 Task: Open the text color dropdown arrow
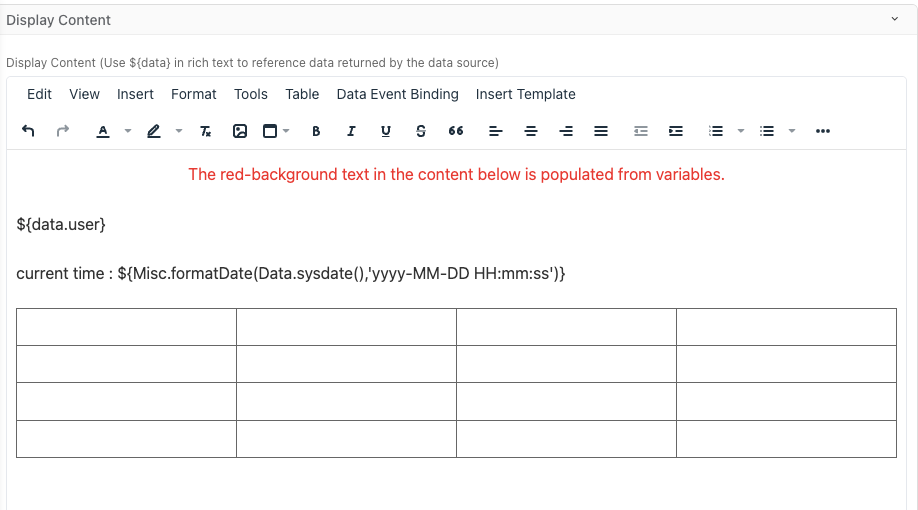point(128,131)
